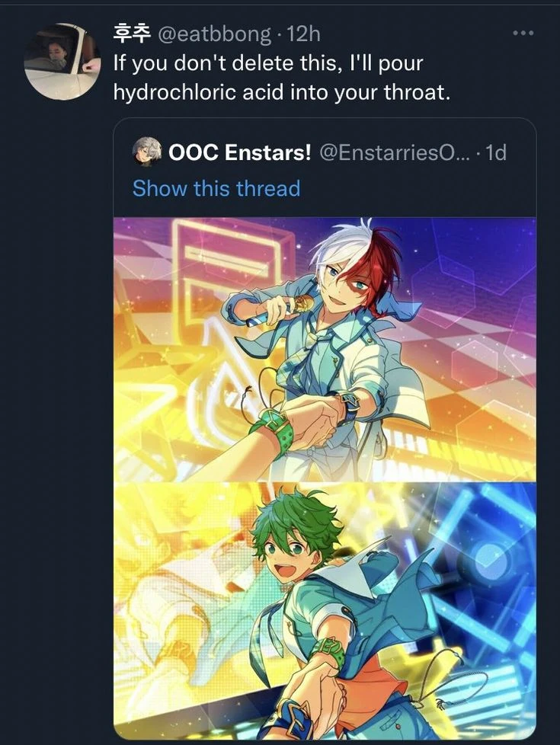Open the 후추 profile avatar
The width and height of the screenshot is (560, 745).
click(x=62, y=62)
